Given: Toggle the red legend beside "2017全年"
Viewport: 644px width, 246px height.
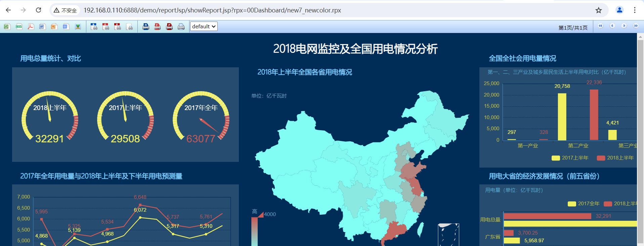Looking at the screenshot, I should pos(620,204).
